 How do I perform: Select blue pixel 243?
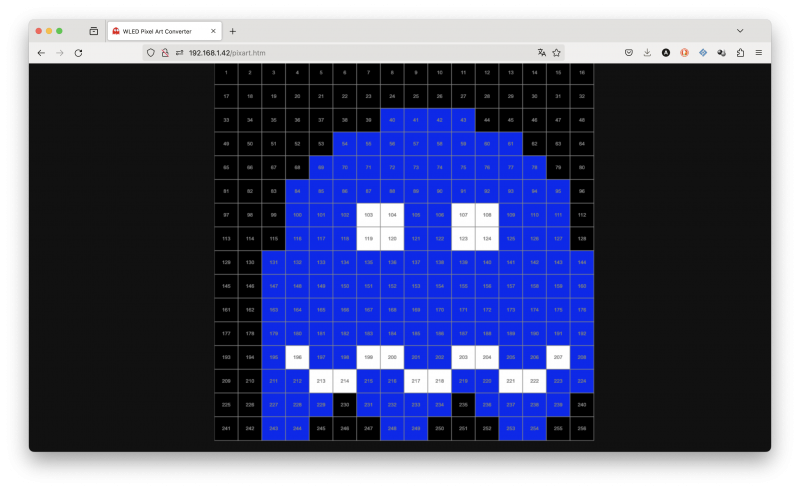coord(273,428)
